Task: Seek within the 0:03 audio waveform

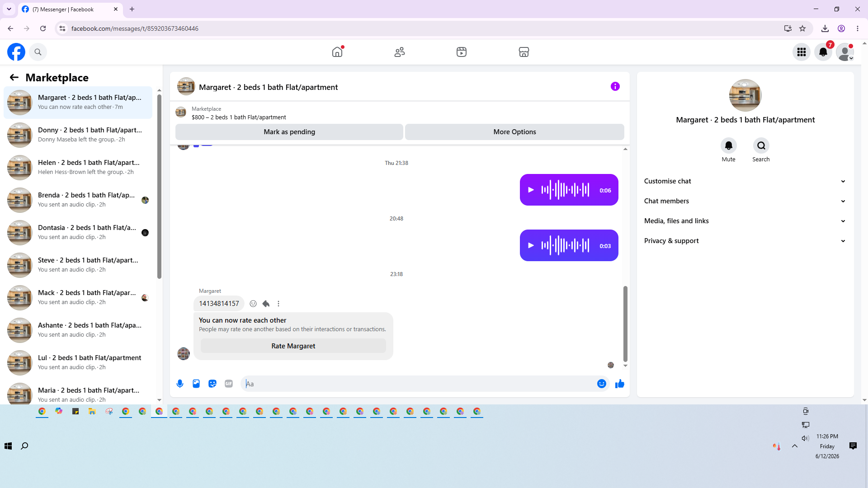Action: (x=566, y=245)
